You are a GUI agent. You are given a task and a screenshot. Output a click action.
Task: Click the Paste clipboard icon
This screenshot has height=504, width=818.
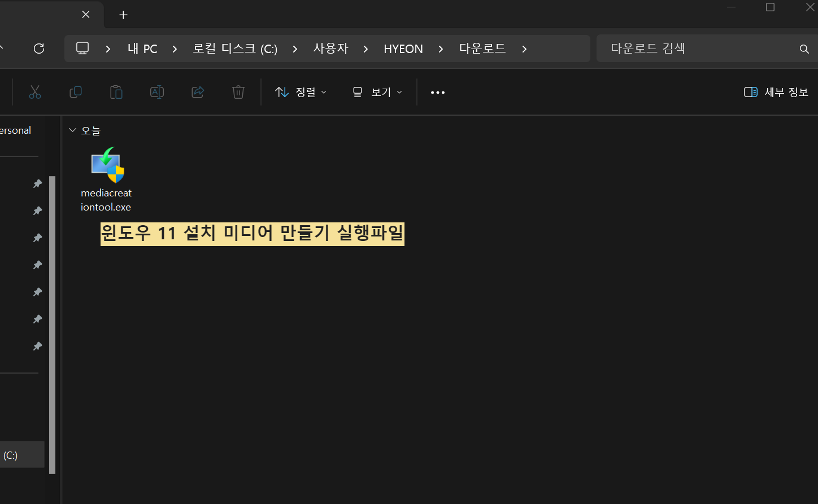point(116,92)
